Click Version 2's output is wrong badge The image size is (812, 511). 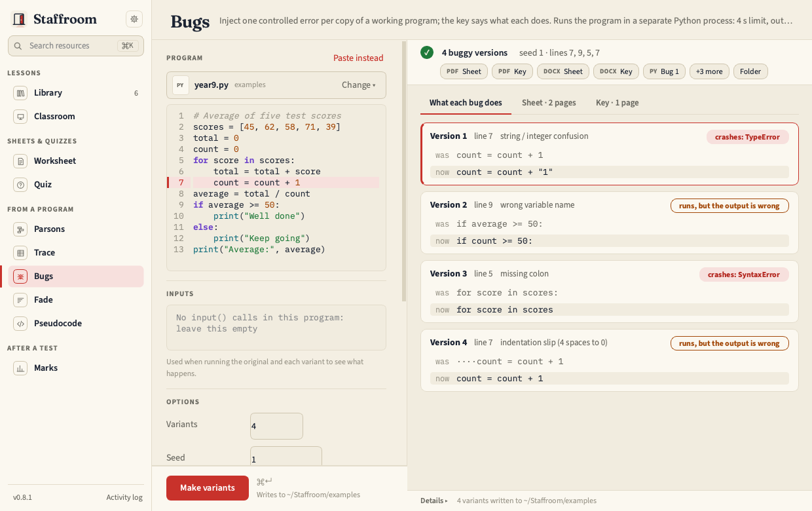pyautogui.click(x=729, y=206)
